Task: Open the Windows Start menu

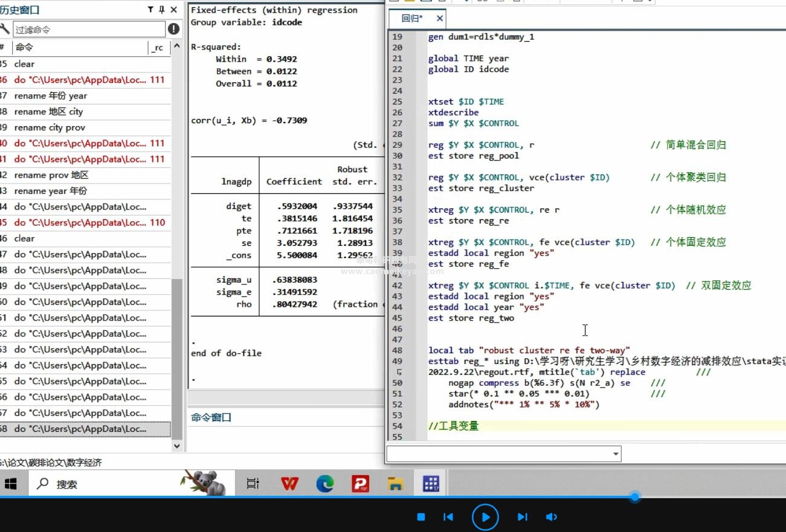Action: click(11, 484)
